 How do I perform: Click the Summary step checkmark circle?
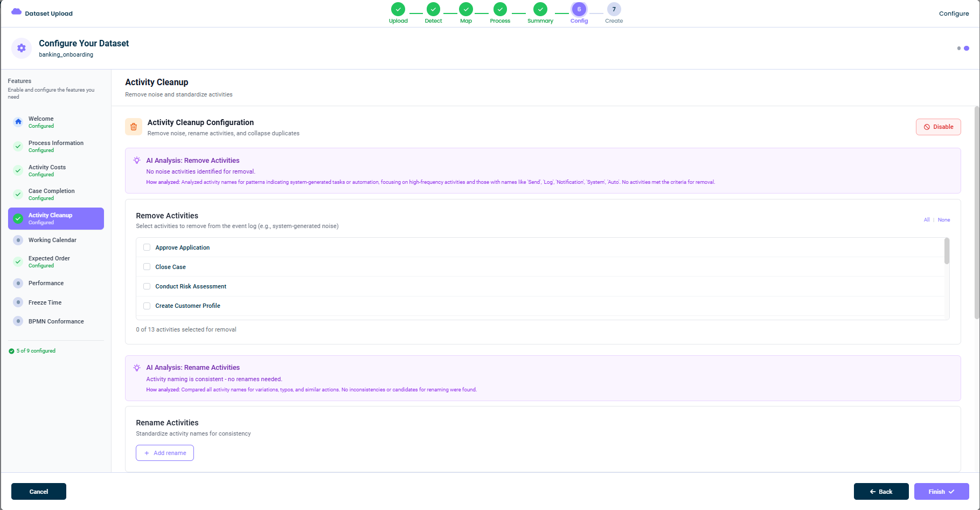coord(540,9)
